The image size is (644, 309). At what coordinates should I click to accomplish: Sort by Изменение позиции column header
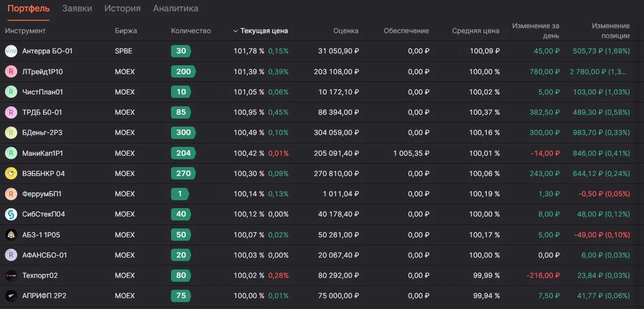(x=611, y=31)
